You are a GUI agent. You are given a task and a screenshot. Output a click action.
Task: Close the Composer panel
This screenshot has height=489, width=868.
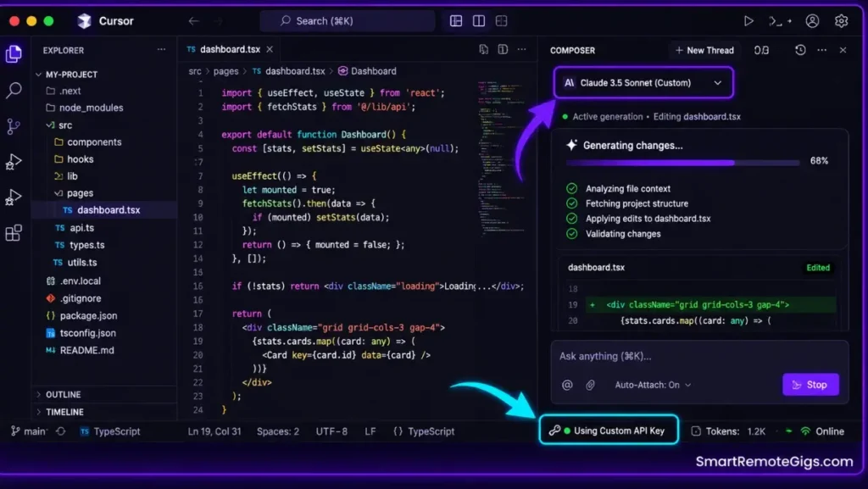843,50
